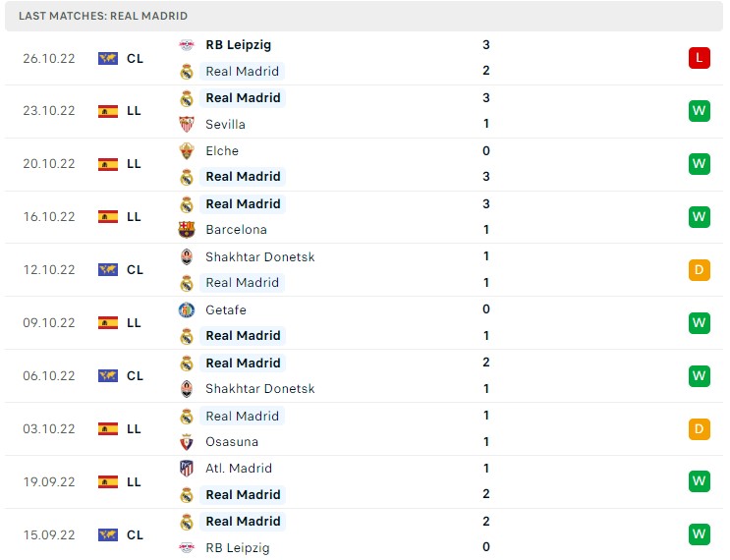Open the Atl. Madrid team name link
This screenshot has width=730, height=560.
[239, 469]
